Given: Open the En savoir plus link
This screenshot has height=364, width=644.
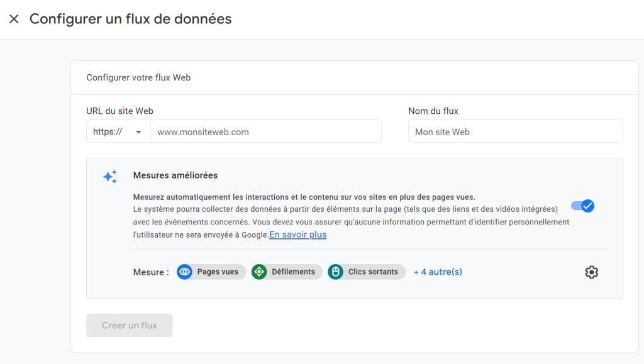Looking at the screenshot, I should click(x=297, y=234).
